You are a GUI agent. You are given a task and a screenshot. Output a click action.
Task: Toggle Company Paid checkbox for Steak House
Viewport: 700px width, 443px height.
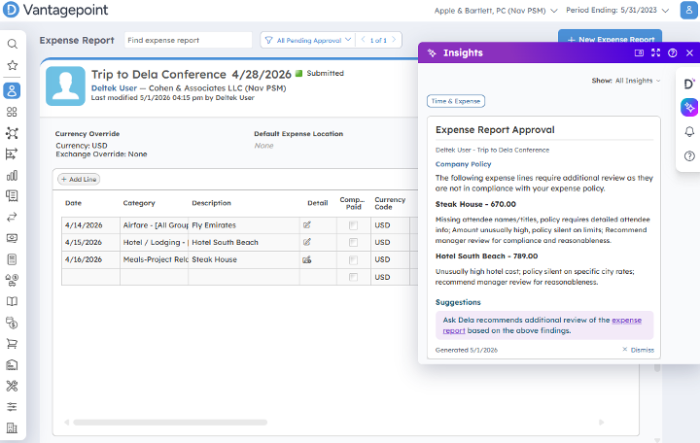(x=353, y=260)
